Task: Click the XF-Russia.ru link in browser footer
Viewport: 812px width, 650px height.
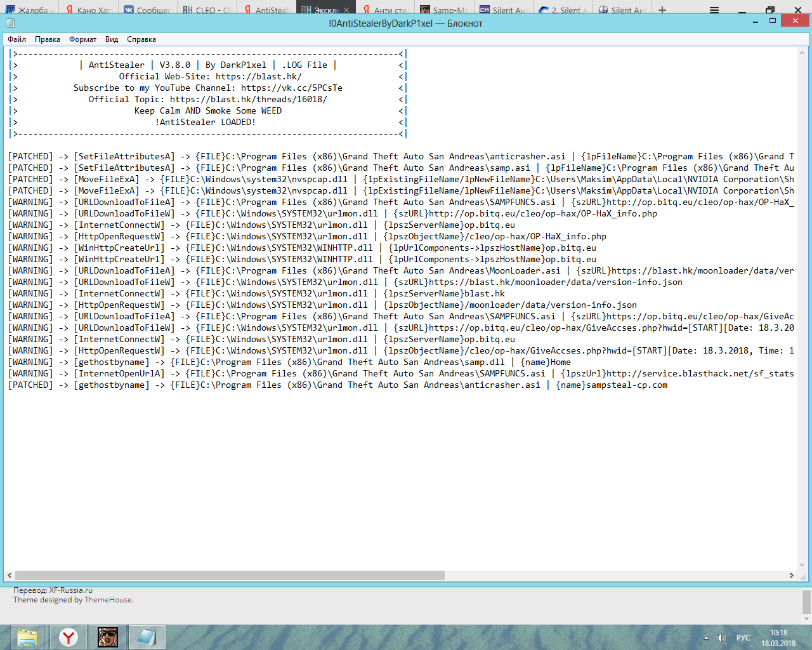Action: 71,590
